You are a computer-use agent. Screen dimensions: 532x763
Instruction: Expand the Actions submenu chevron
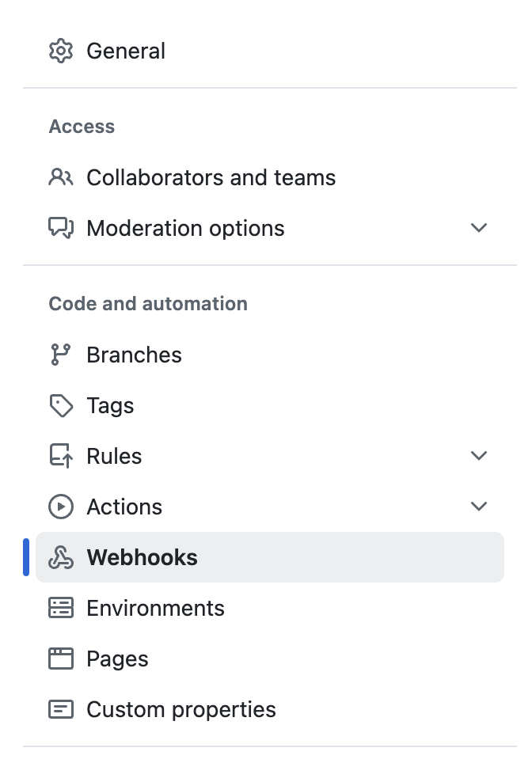478,507
